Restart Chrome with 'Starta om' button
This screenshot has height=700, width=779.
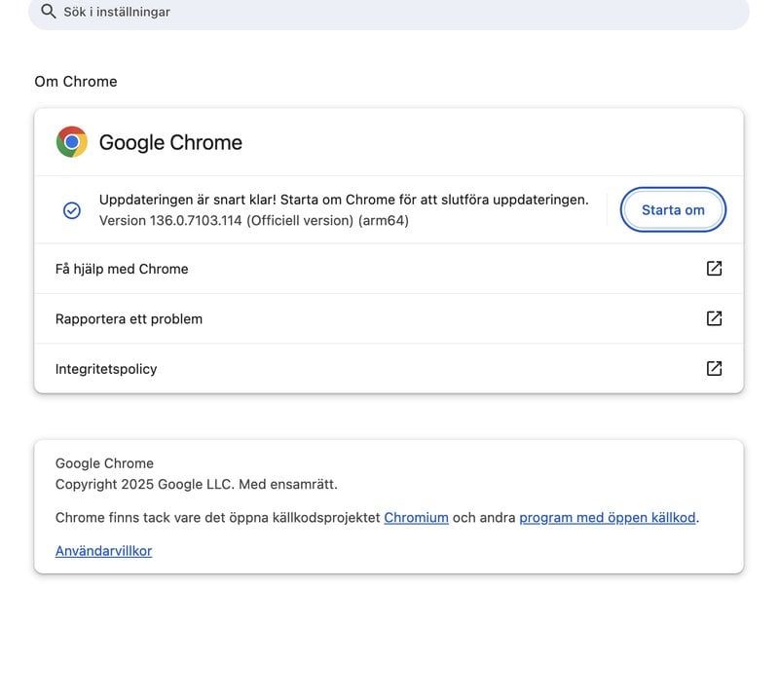tap(673, 209)
